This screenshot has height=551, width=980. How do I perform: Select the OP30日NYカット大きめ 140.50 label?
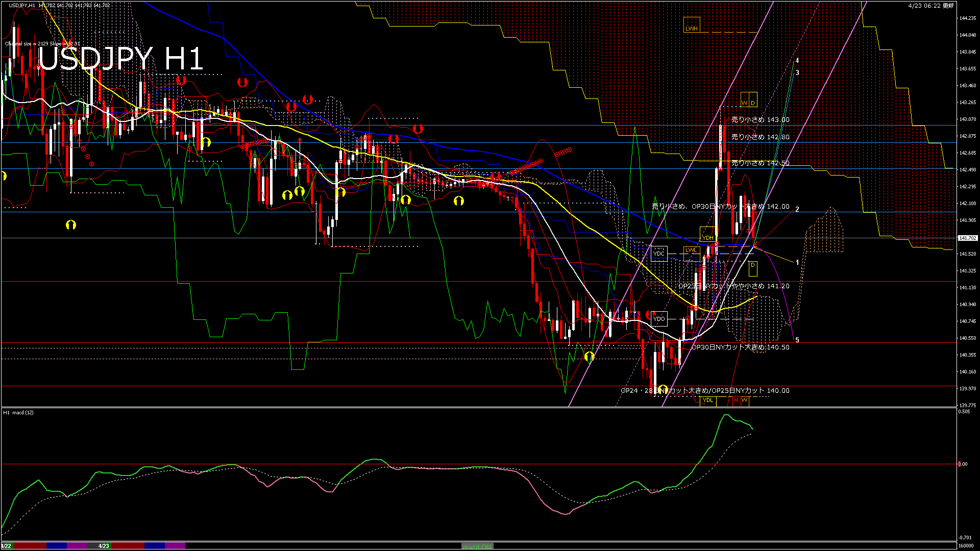pos(740,347)
